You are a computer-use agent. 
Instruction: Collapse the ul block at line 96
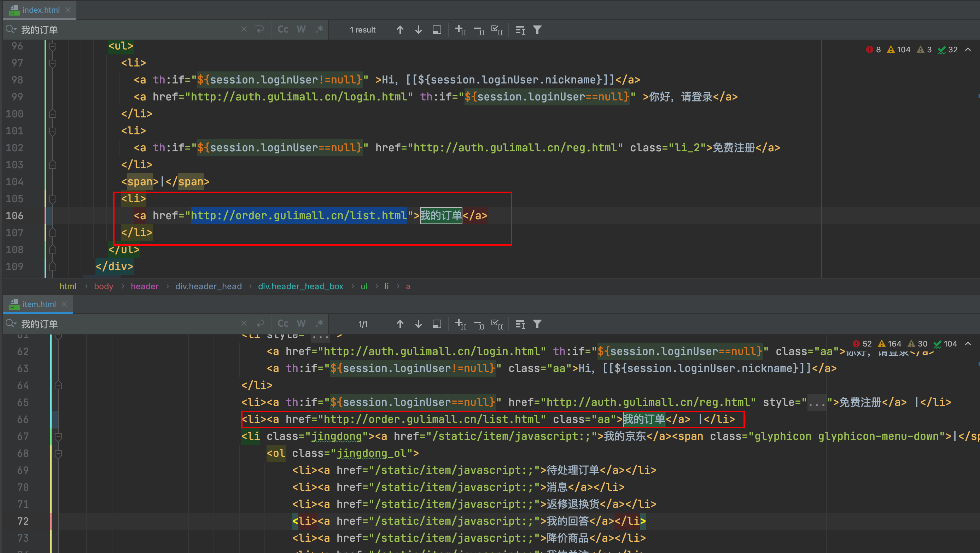(x=53, y=46)
